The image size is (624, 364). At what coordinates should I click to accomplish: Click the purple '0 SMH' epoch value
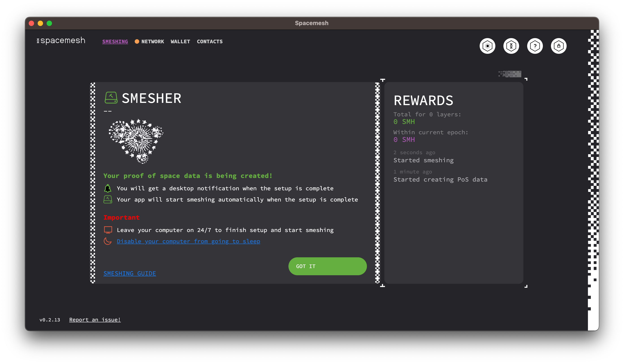(404, 140)
